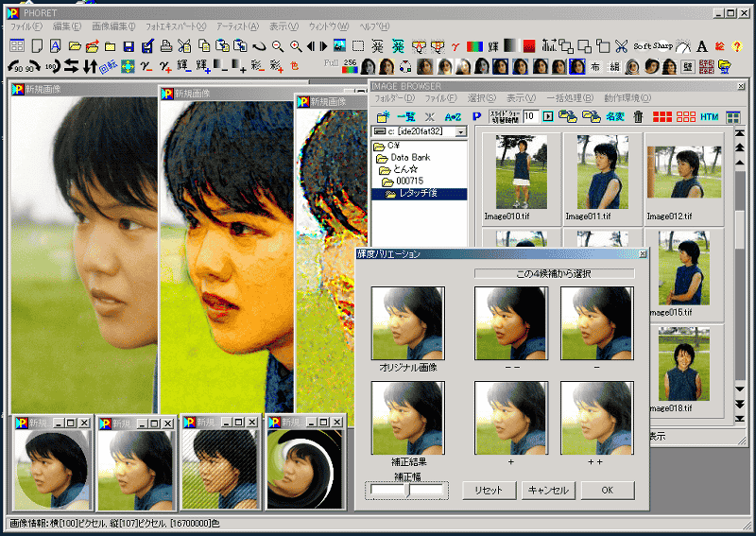Open the 編集(E) menu

coord(66,26)
